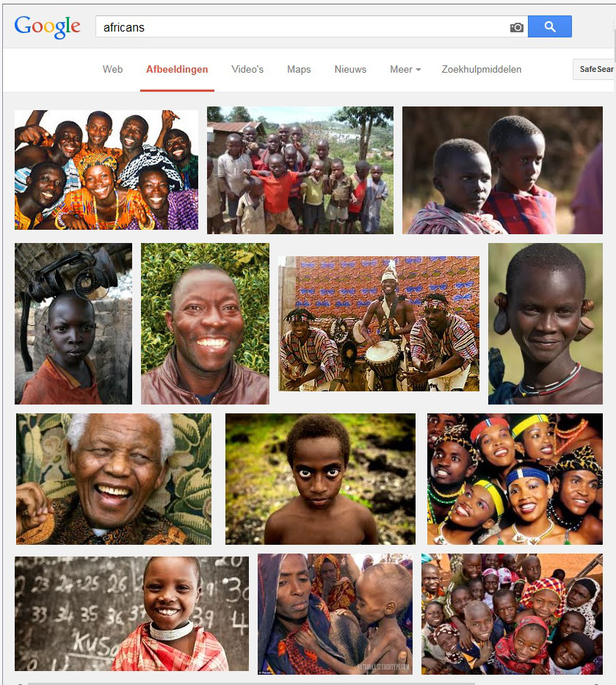Open thumbnail of man in brown leather jacket

click(x=205, y=324)
